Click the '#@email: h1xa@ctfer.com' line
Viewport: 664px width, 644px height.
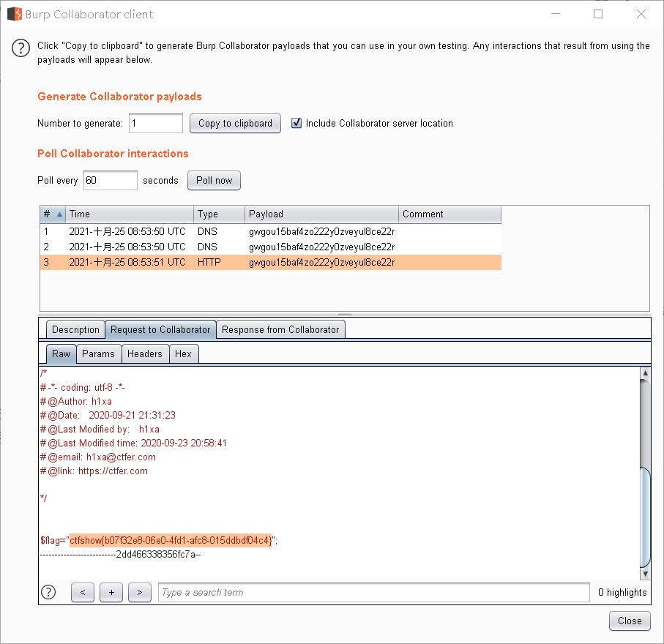pyautogui.click(x=98, y=457)
